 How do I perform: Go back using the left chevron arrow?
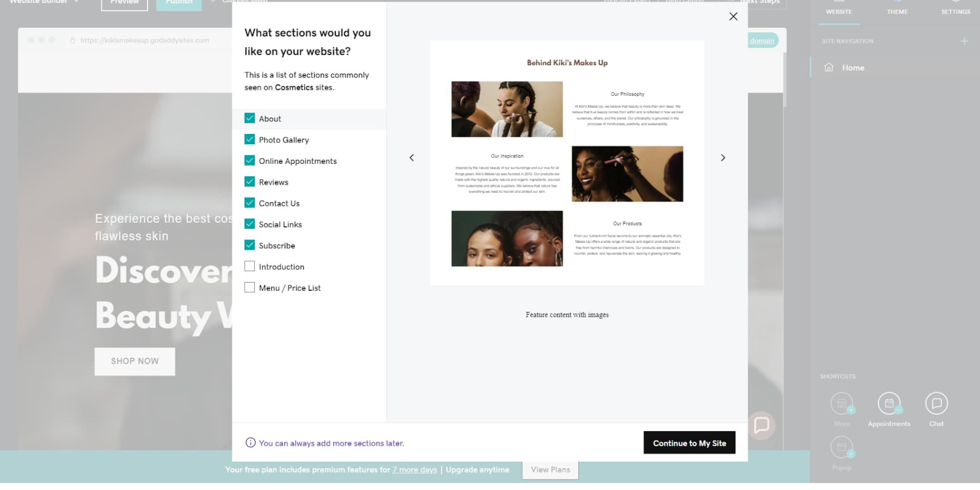pos(412,157)
